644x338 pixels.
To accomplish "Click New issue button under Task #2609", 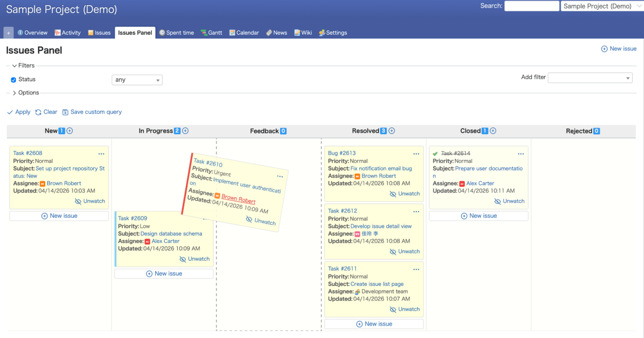I will pyautogui.click(x=164, y=274).
